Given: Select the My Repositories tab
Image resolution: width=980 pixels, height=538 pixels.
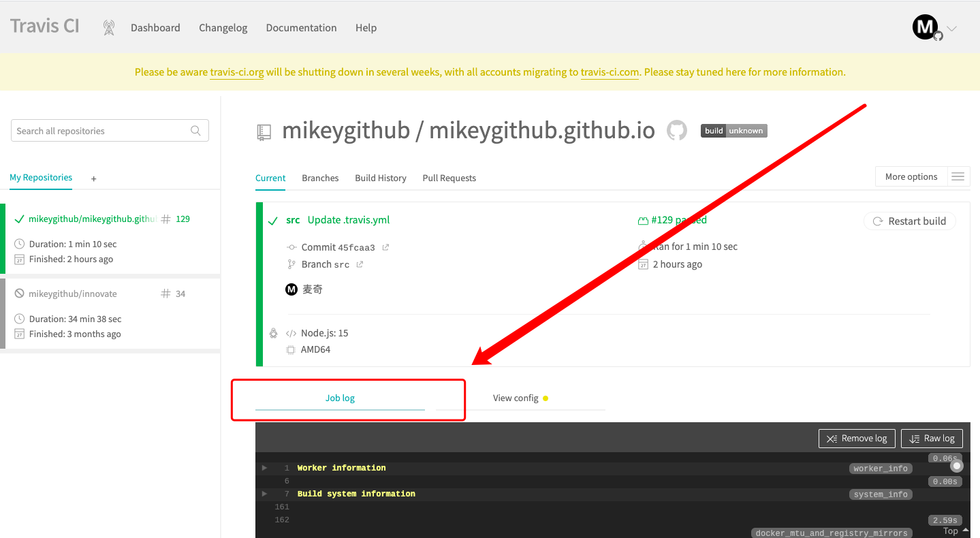Looking at the screenshot, I should pyautogui.click(x=41, y=178).
